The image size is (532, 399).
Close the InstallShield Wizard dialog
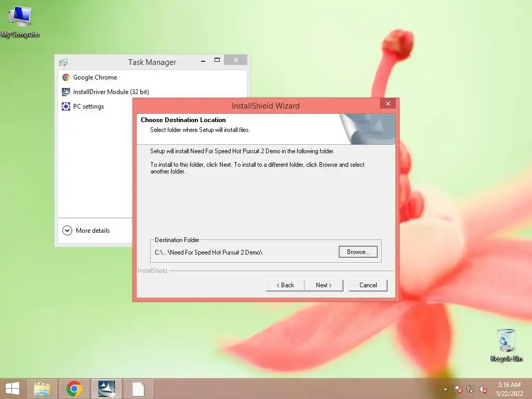pyautogui.click(x=388, y=104)
